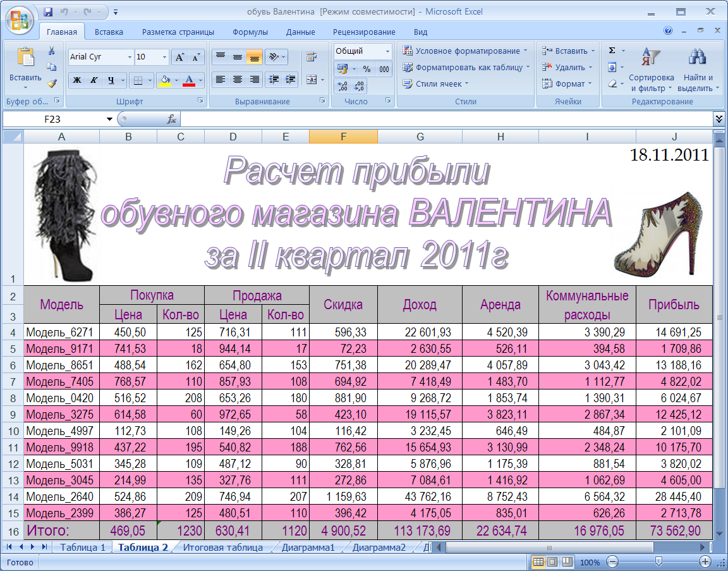This screenshot has height=571, width=728.
Task: Open the font size 10 dropdown
Action: pyautogui.click(x=164, y=57)
